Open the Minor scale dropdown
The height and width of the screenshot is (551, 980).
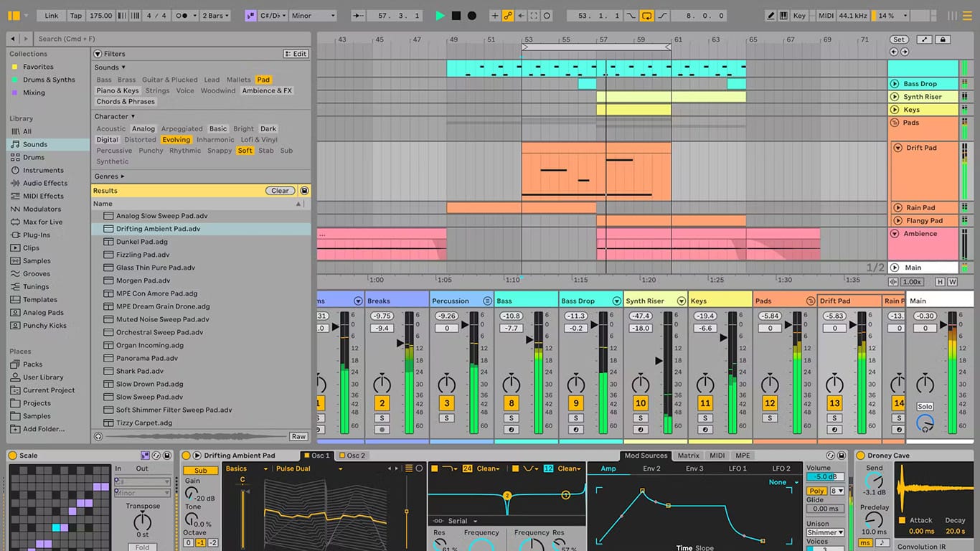(x=313, y=16)
